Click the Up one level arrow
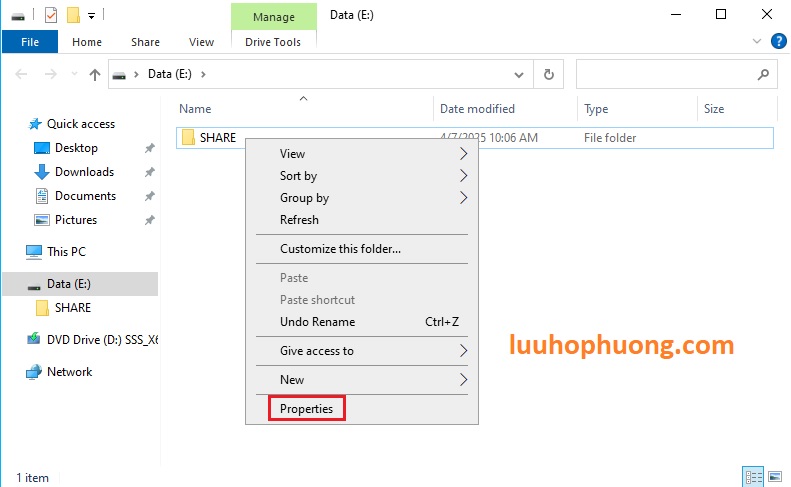 click(95, 74)
